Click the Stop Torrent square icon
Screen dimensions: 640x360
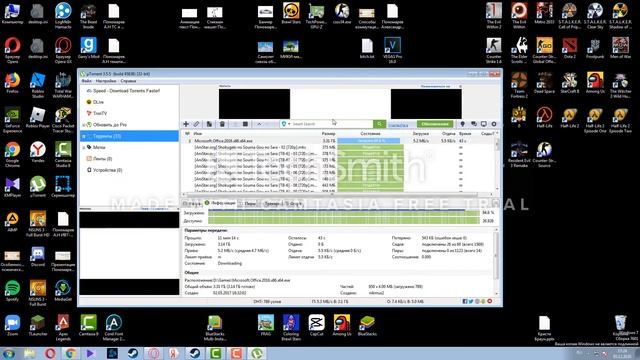click(245, 124)
